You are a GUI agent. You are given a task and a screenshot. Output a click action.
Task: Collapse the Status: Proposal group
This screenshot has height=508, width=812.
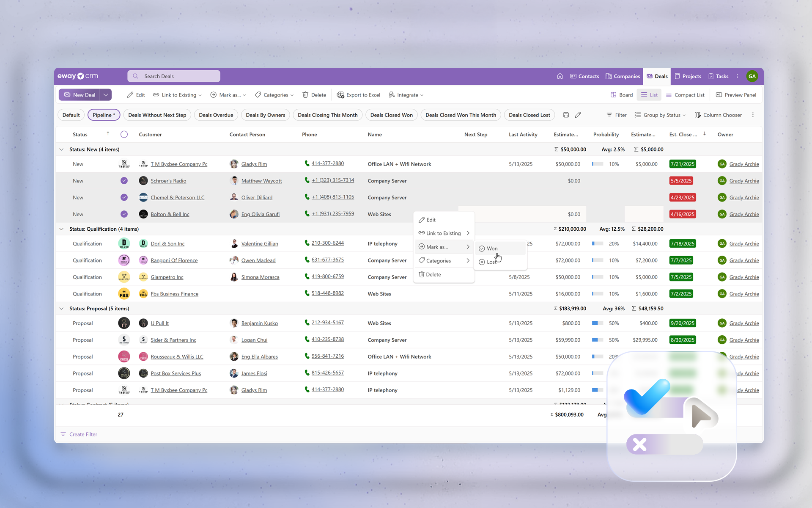62,308
